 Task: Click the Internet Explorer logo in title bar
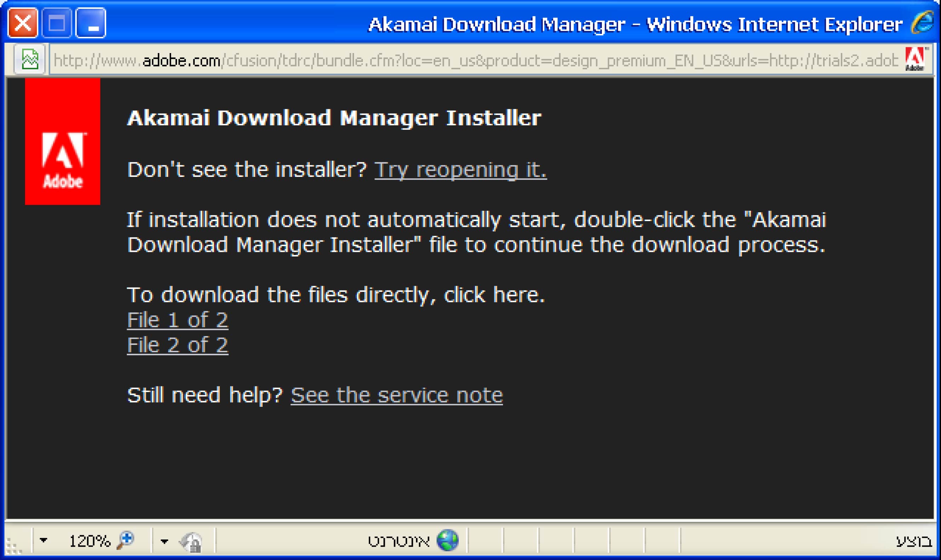tap(923, 23)
